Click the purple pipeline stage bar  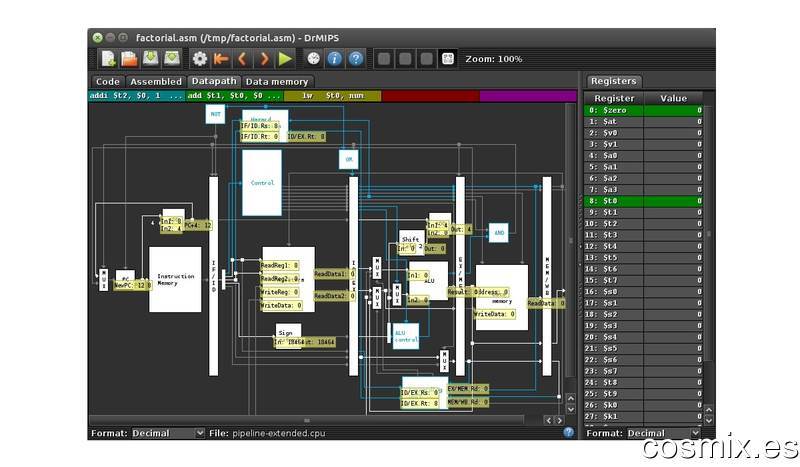528,96
